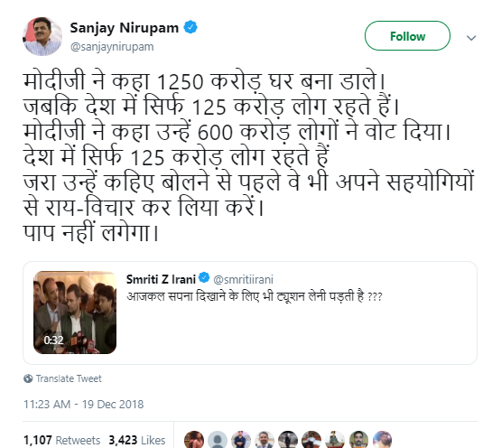
Task: Click Sanjay Nirupam's profile picture
Action: [42, 36]
